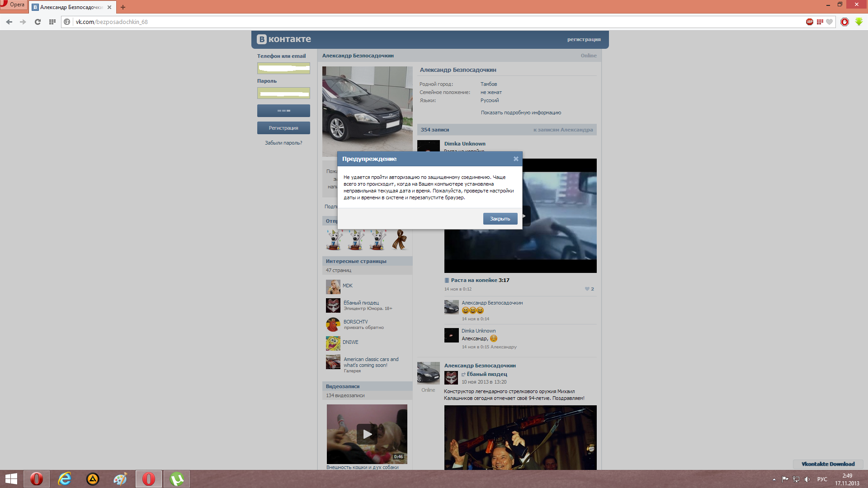This screenshot has height=488, width=868.
Task: Click the Закрыть button in the warning dialog
Action: 500,219
